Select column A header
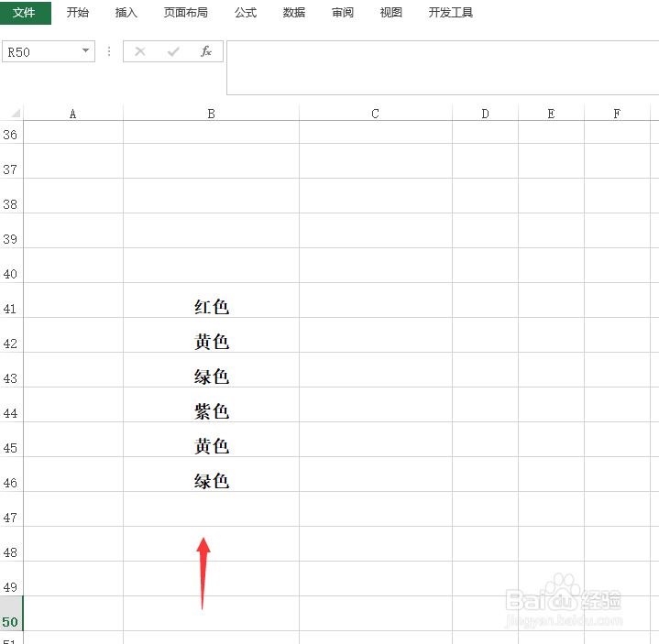659x644 pixels. [73, 114]
